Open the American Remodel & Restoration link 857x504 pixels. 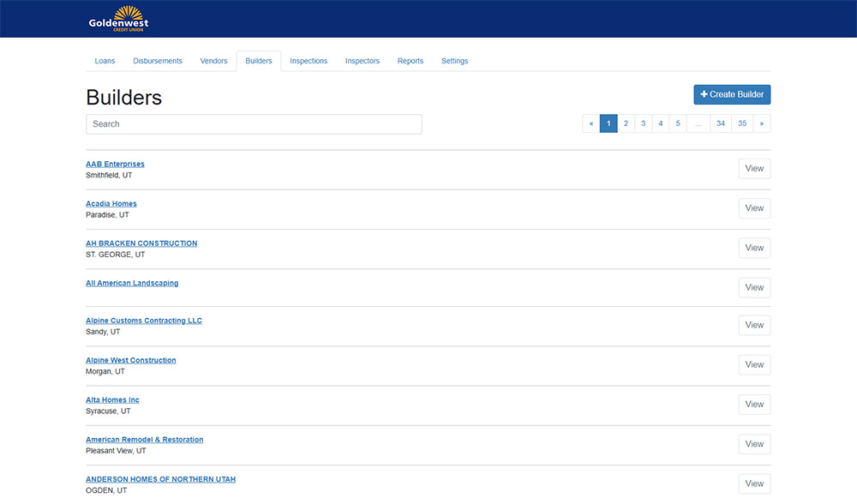[x=144, y=439]
